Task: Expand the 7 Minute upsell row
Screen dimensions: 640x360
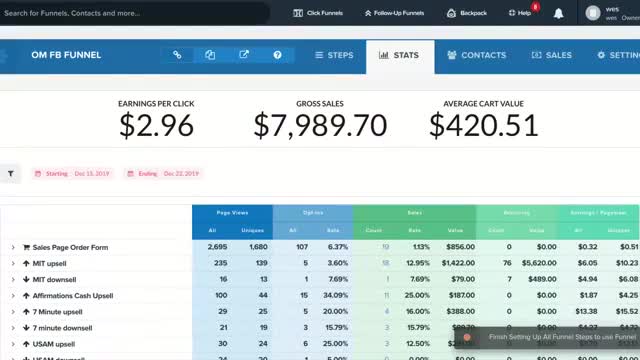Action: tap(13, 312)
